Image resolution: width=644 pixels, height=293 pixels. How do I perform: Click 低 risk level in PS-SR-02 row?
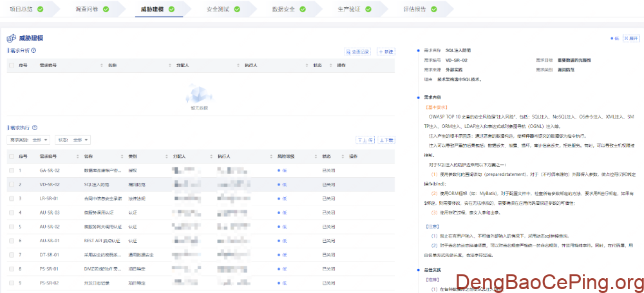[x=282, y=283]
